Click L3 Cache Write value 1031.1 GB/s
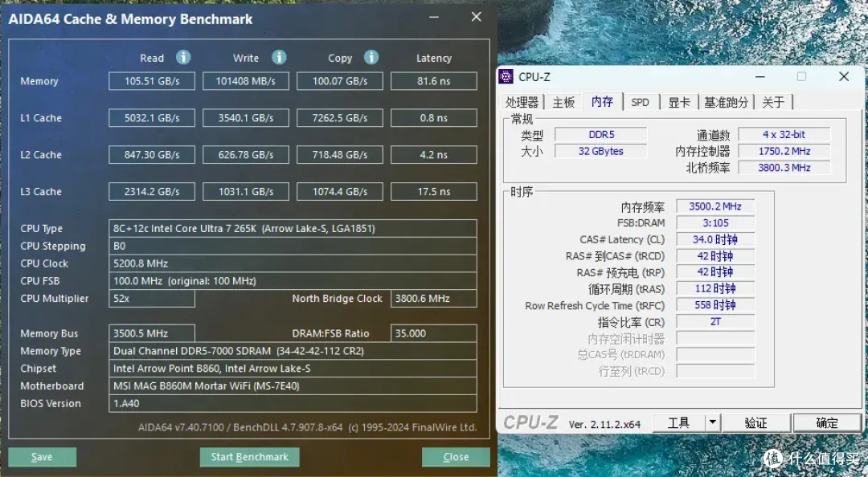 coord(246,191)
